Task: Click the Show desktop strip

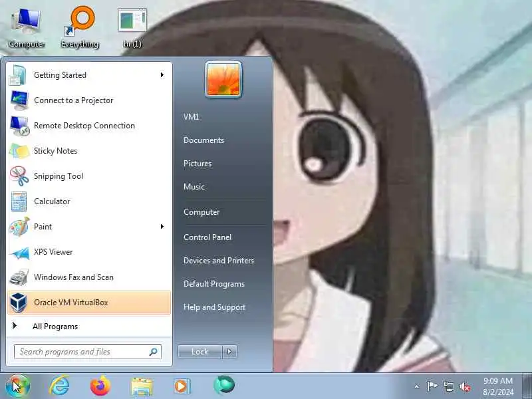Action: [x=527, y=386]
